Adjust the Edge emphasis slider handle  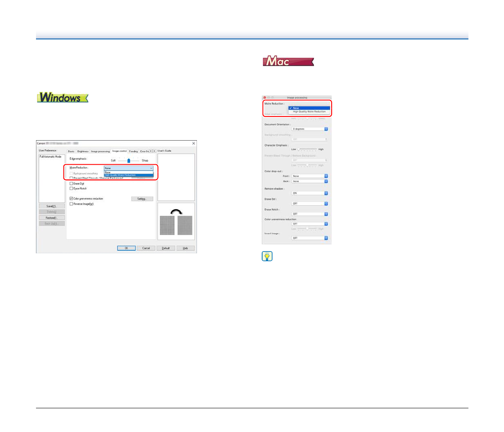pyautogui.click(x=129, y=161)
